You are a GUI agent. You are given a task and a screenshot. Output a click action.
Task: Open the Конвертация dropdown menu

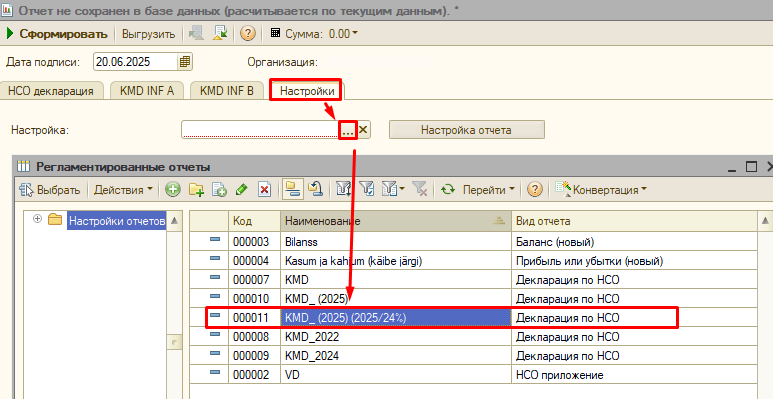601,190
